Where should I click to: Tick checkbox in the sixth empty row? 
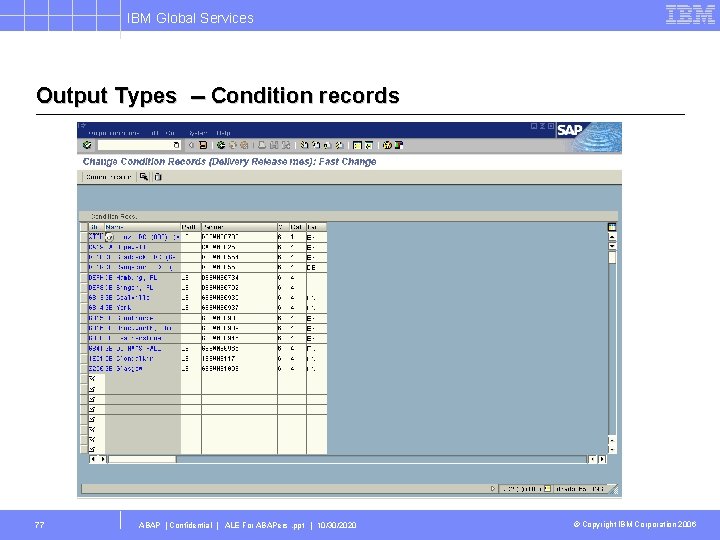[x=92, y=429]
